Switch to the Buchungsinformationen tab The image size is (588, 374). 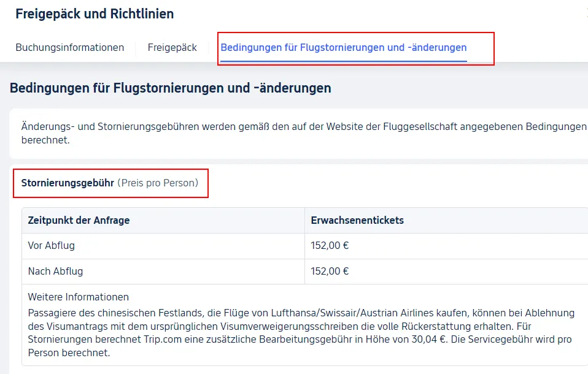pos(69,47)
